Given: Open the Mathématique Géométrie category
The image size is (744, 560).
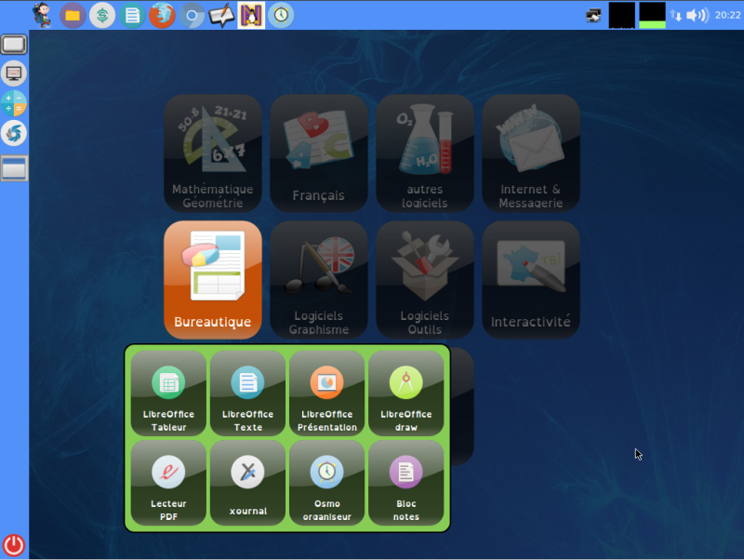Looking at the screenshot, I should [x=213, y=153].
